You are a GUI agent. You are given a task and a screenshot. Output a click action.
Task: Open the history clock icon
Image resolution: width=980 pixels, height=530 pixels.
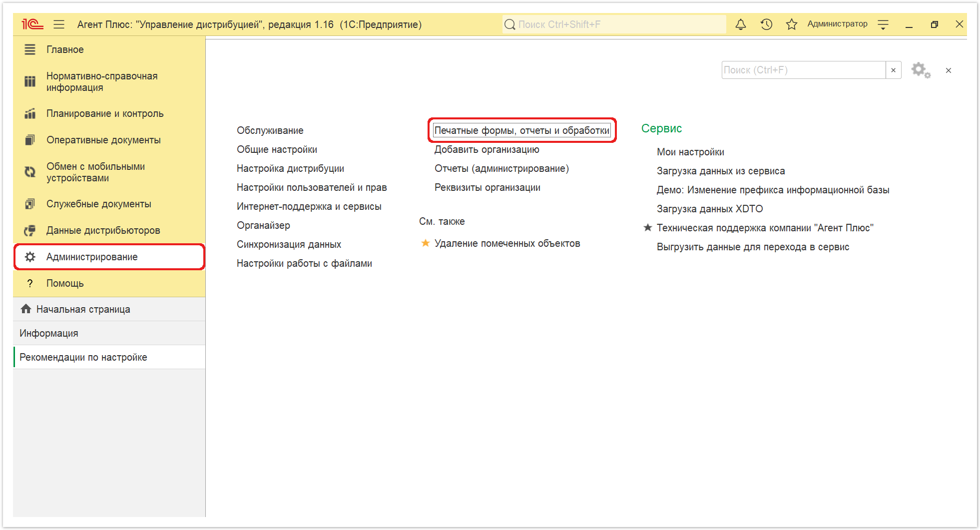point(766,24)
